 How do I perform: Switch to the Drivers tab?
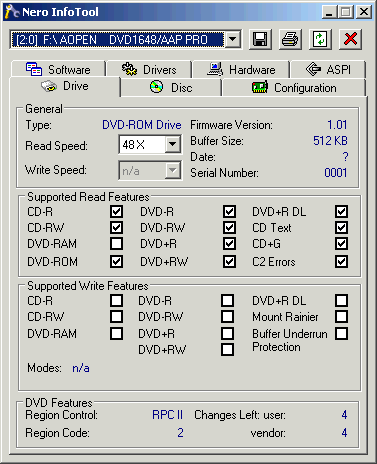click(x=149, y=69)
